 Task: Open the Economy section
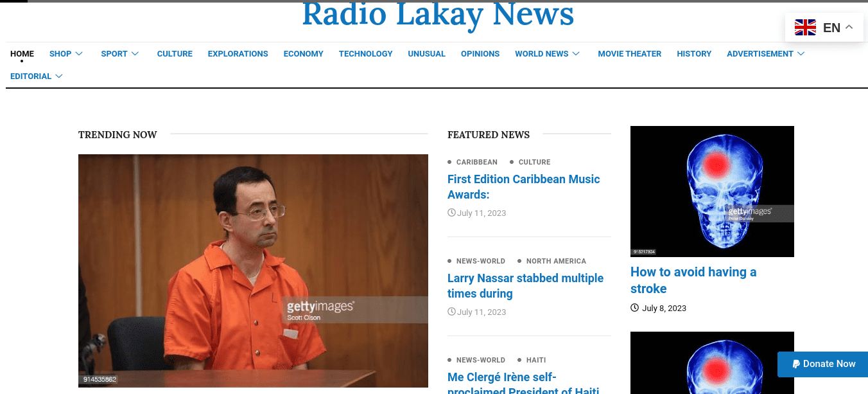tap(304, 54)
